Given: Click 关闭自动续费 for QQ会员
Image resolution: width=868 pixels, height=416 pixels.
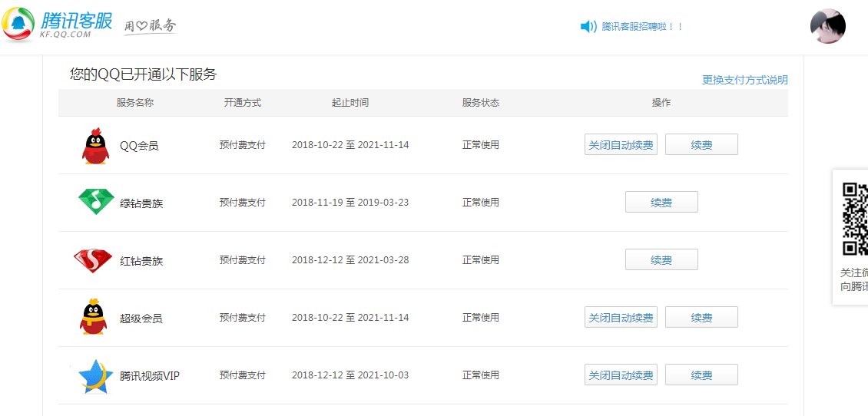Looking at the screenshot, I should click(x=621, y=144).
